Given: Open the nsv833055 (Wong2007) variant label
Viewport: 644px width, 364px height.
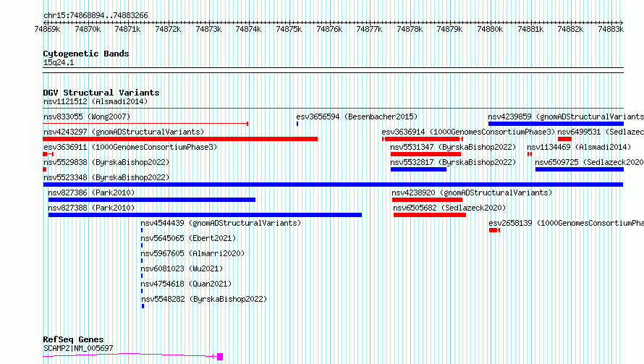Looking at the screenshot, I should [x=87, y=117].
